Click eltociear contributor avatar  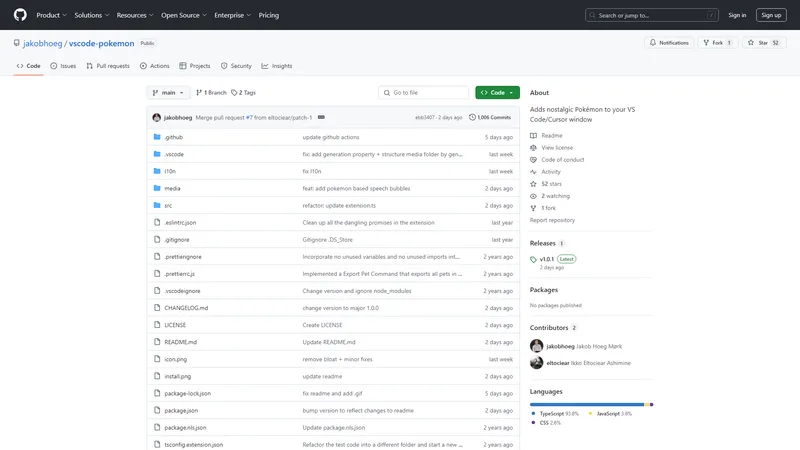point(536,363)
